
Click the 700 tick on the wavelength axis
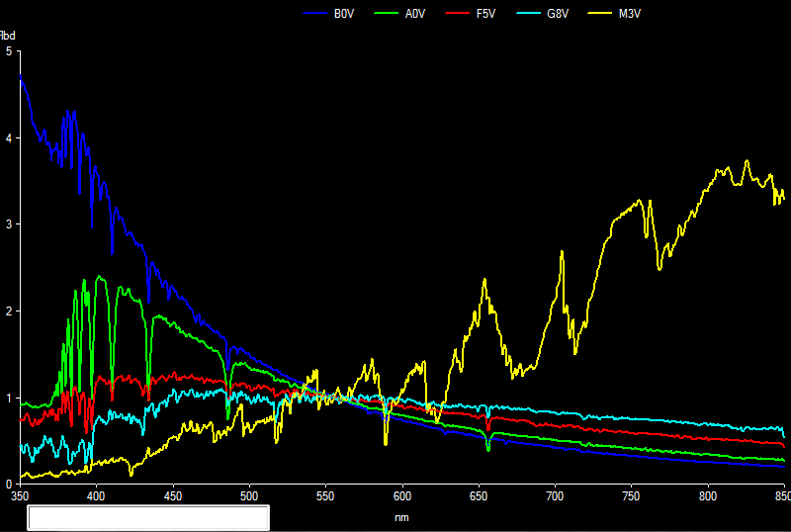(555, 496)
